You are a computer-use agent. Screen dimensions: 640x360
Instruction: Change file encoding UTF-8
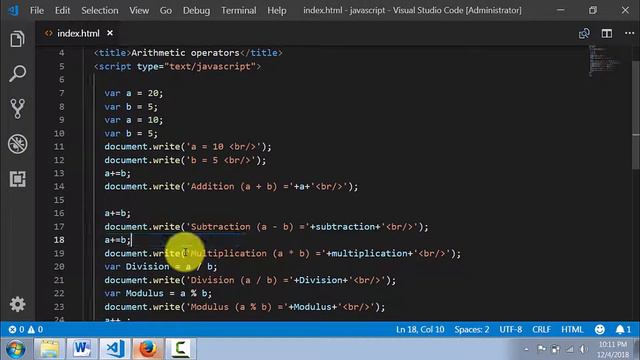coord(511,329)
